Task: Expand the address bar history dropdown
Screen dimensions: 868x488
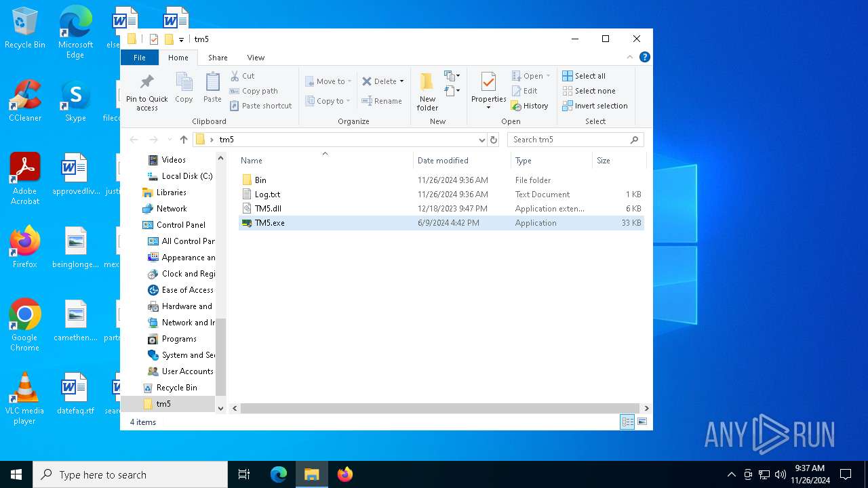Action: (482, 140)
